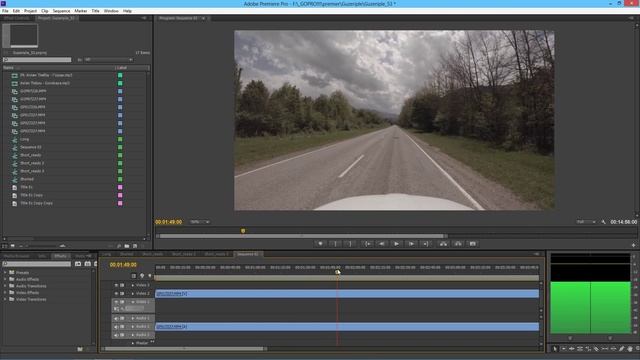Expand the Presets folder in Effects

[5, 273]
